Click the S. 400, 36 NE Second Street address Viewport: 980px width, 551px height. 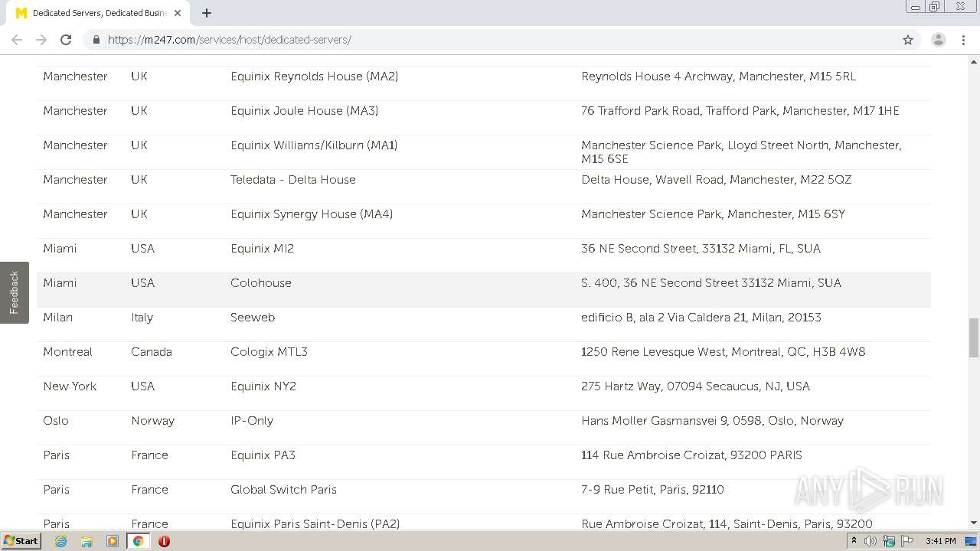point(710,283)
